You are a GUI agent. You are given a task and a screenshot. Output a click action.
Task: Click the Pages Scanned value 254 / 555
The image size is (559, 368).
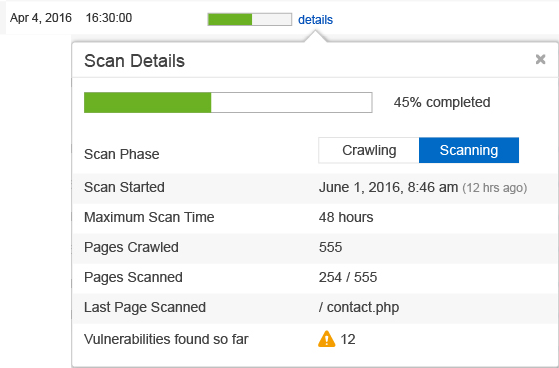[x=348, y=277]
